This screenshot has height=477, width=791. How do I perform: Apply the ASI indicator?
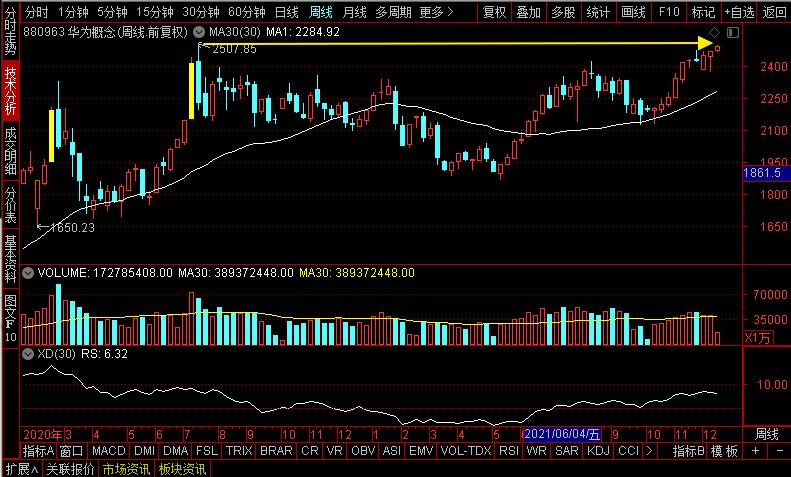tap(392, 451)
